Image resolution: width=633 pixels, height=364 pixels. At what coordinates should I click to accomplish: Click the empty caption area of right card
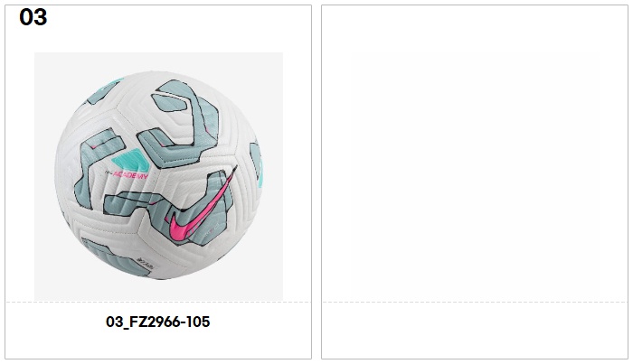point(475,331)
